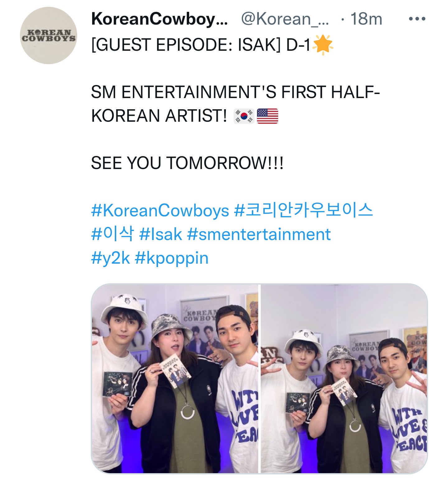Open the three-dot more options menu

tap(417, 19)
